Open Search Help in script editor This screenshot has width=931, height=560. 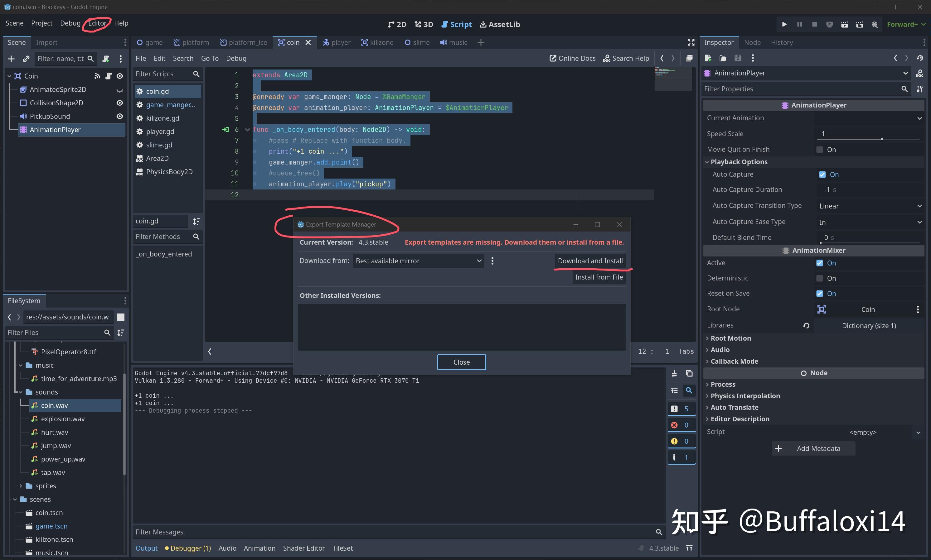[626, 58]
